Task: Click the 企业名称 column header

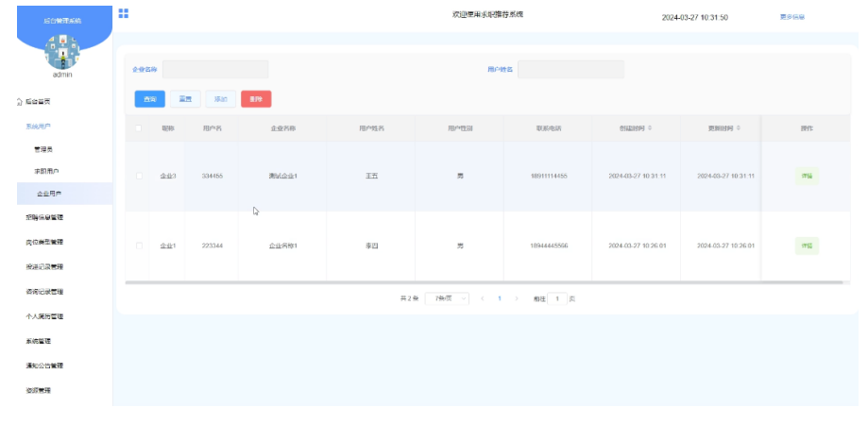Action: (x=282, y=127)
